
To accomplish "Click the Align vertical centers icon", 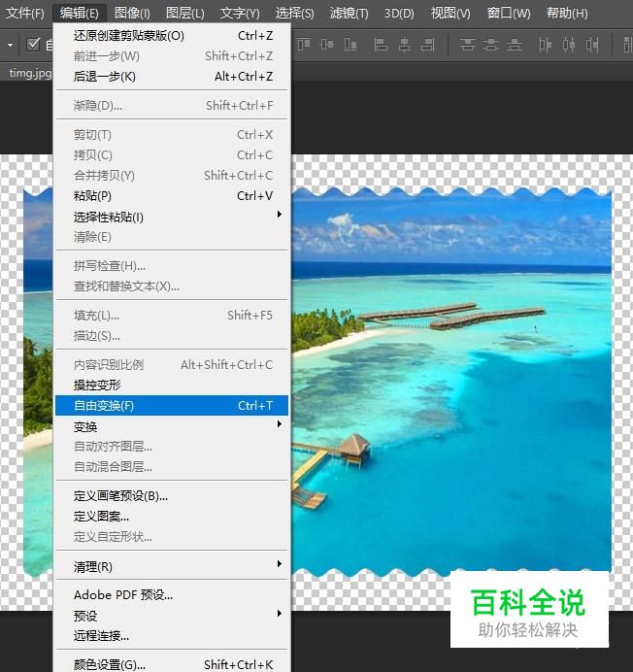I will click(x=327, y=45).
